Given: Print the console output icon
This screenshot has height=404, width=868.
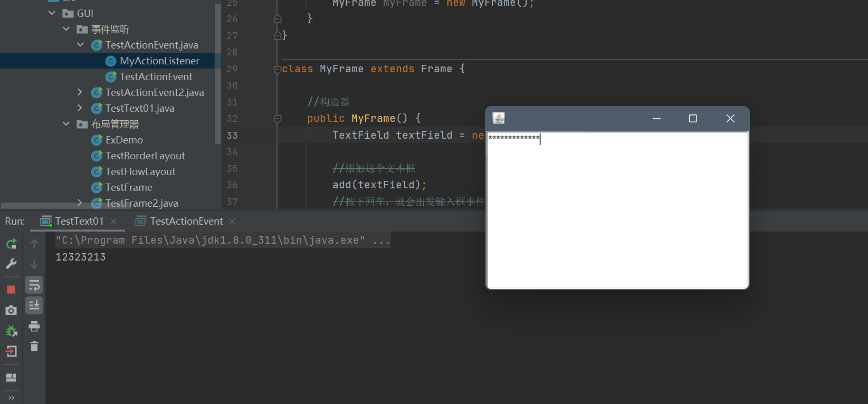Looking at the screenshot, I should (34, 326).
